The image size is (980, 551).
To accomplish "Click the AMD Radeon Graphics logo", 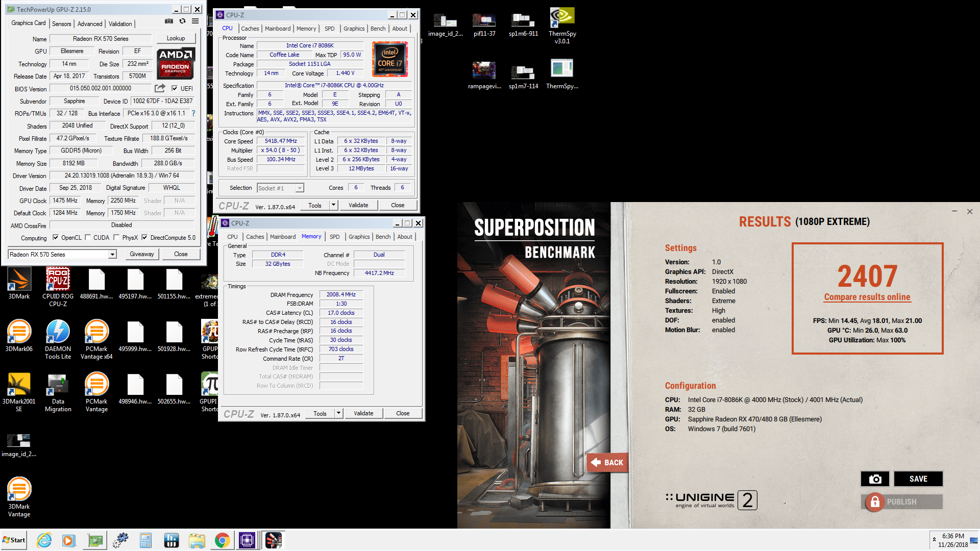I will coord(176,64).
